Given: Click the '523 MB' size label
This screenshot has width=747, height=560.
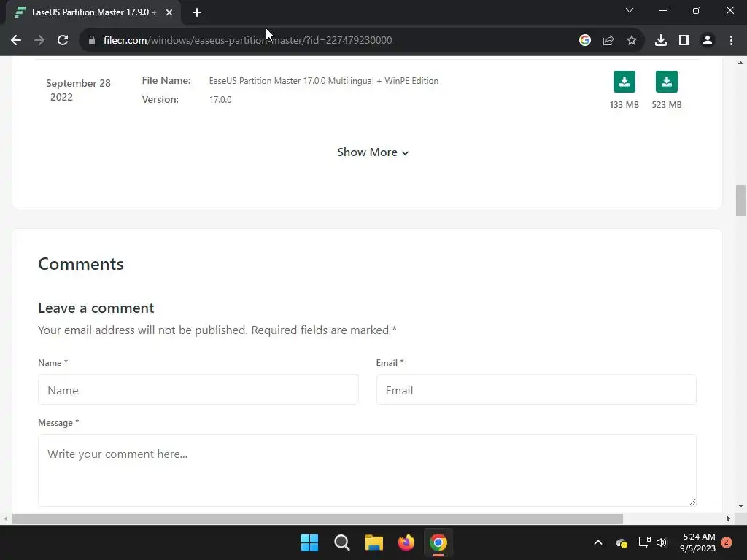Looking at the screenshot, I should point(667,105).
